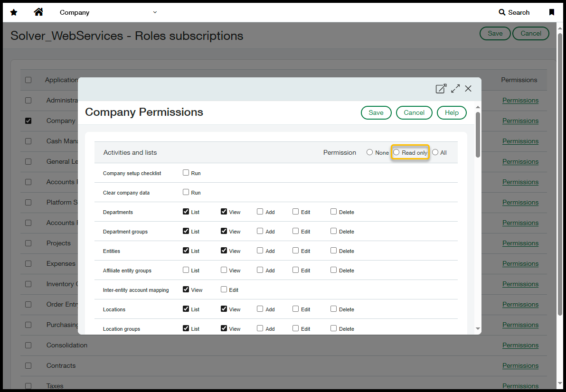
Task: Check Edit for Inter-entity account mapping
Action: [224, 289]
